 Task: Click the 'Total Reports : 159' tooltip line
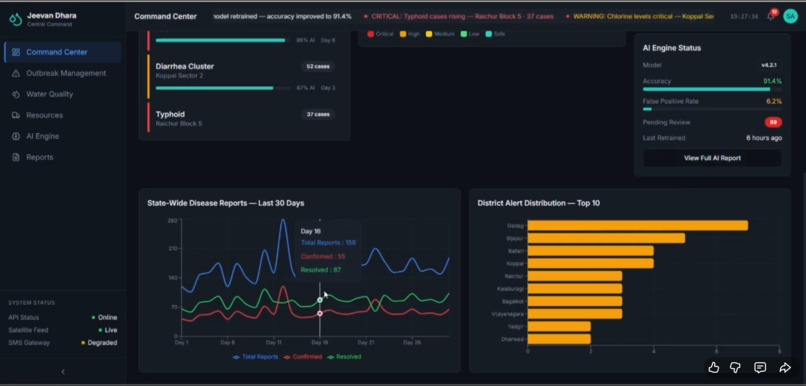(328, 243)
